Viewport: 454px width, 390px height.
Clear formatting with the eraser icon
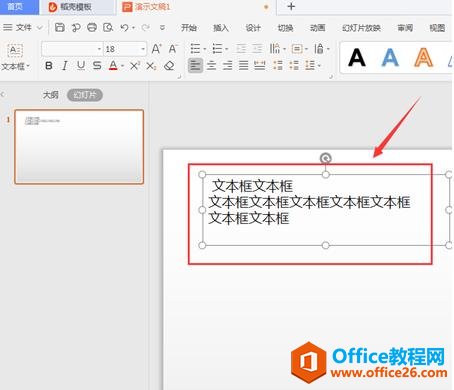(169, 66)
